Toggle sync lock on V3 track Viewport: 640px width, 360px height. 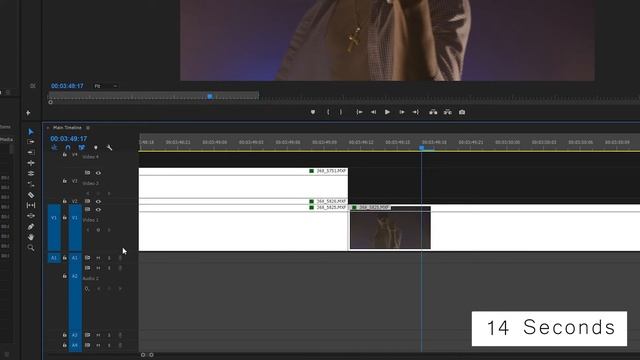(x=87, y=173)
